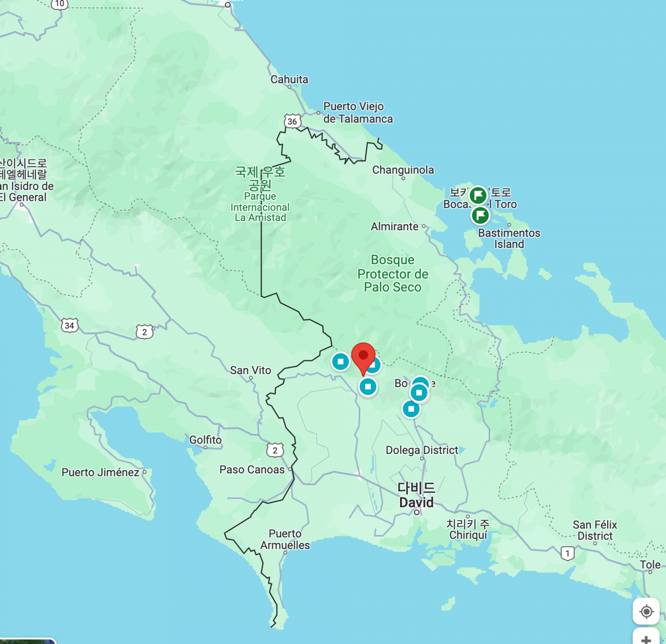Click the lowest teal marker above Dolega District

(411, 409)
